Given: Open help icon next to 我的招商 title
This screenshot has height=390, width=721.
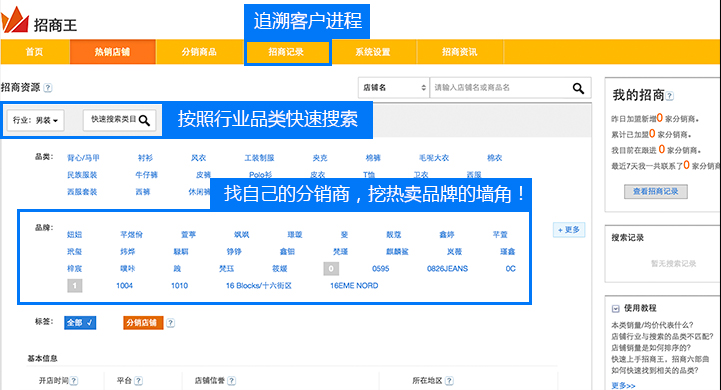Looking at the screenshot, I should point(670,96).
